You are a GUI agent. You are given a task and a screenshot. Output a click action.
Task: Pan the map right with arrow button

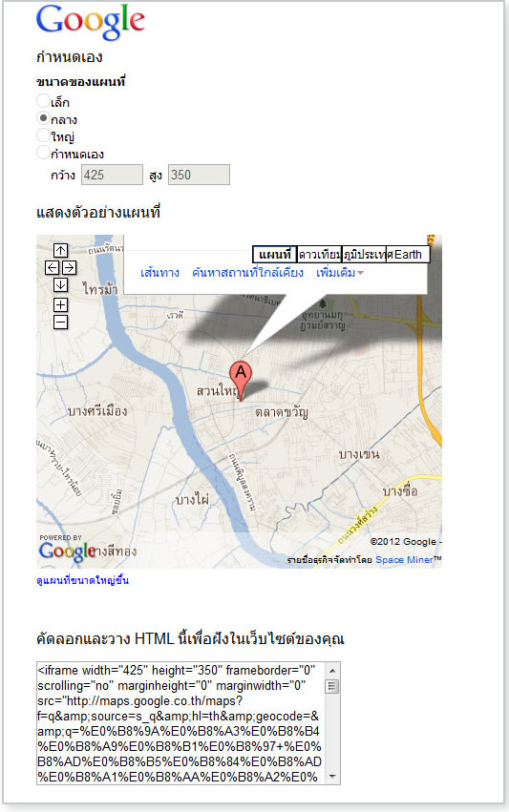coord(70,268)
